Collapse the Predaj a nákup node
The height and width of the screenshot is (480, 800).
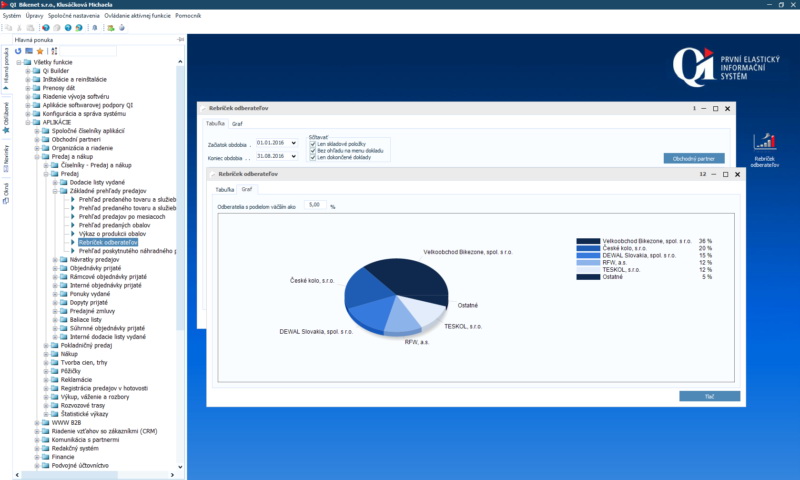pyautogui.click(x=37, y=157)
